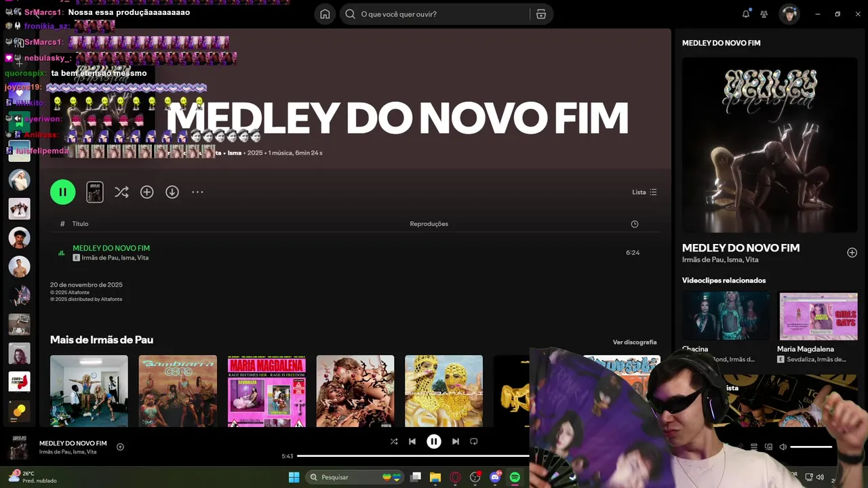Open Irmãs de Pau artist in track row

point(99,258)
